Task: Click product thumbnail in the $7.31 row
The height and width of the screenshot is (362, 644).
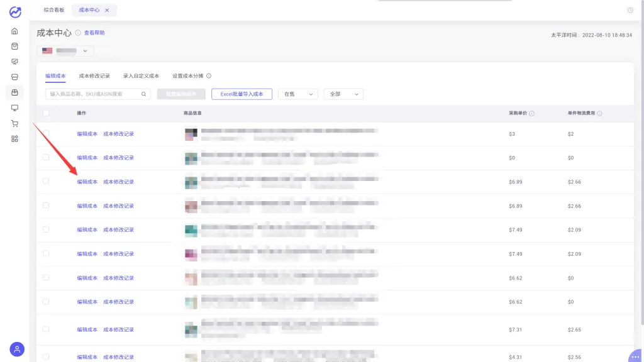Action: [191, 329]
